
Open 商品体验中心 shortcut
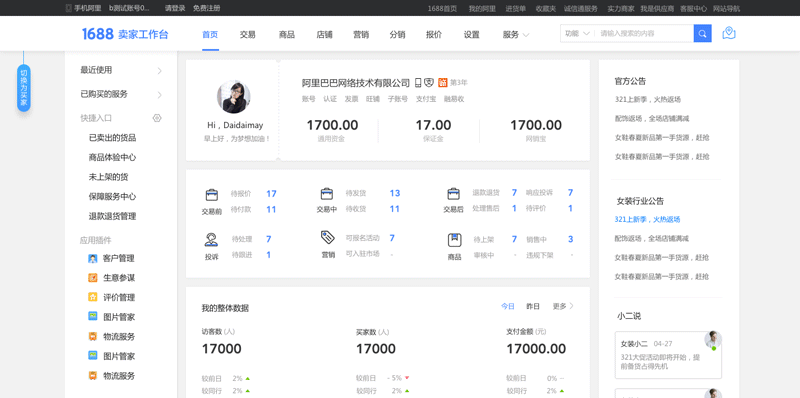coord(112,157)
